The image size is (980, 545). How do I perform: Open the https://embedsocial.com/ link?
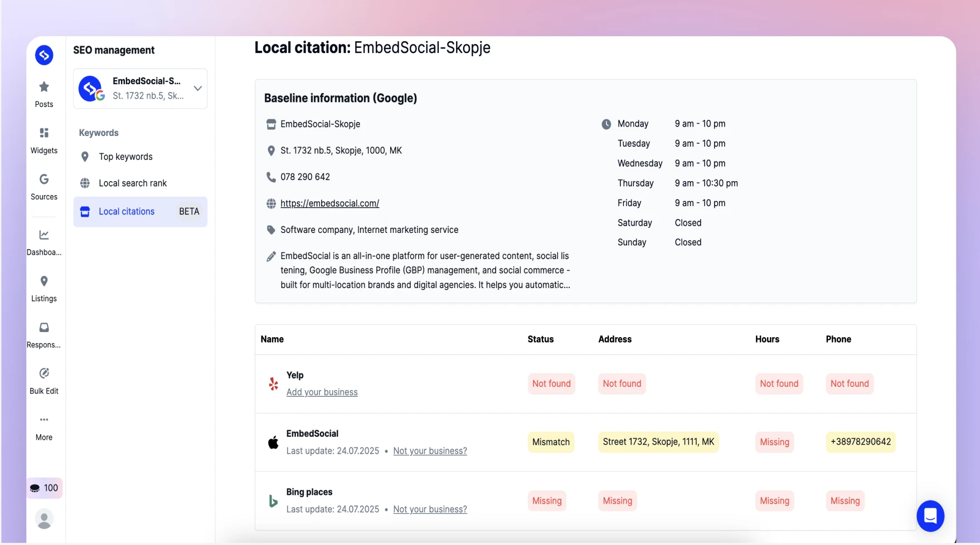pos(329,203)
